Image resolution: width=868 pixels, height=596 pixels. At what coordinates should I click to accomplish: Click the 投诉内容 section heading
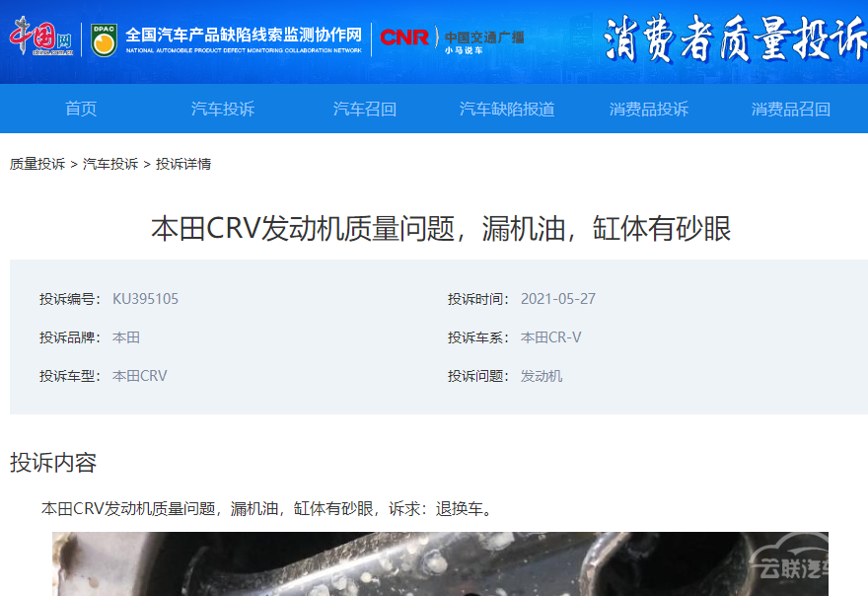tap(53, 463)
